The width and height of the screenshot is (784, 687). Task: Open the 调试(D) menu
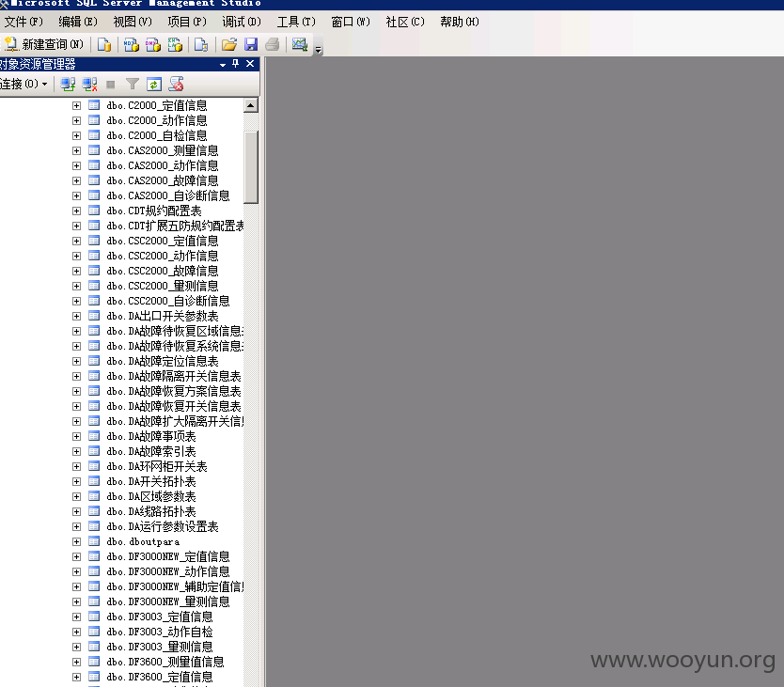[x=242, y=22]
